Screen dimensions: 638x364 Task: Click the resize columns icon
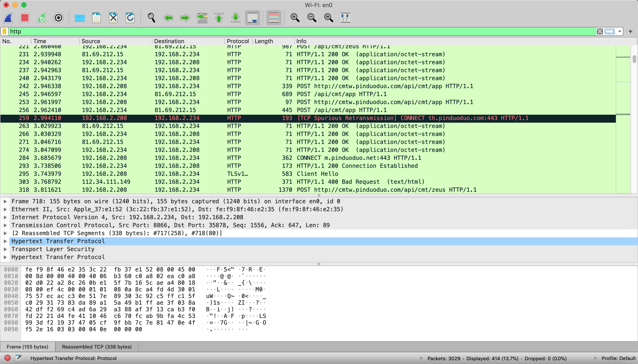click(x=345, y=18)
